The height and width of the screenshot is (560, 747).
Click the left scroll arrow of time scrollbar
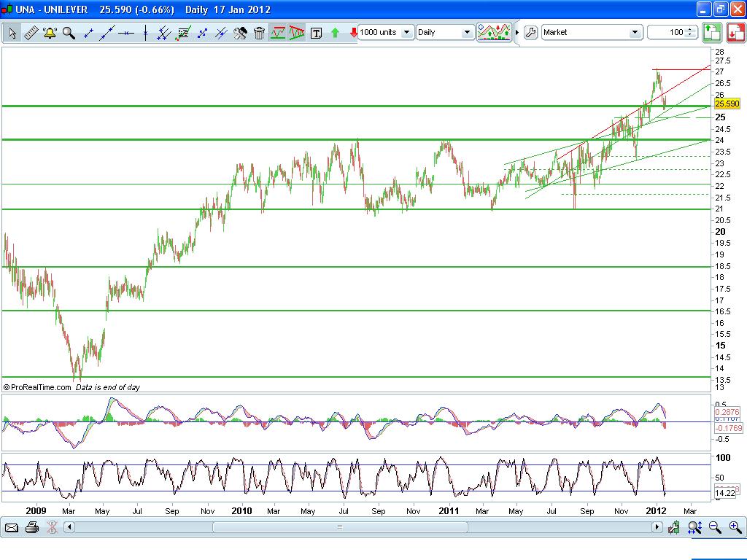pyautogui.click(x=69, y=527)
